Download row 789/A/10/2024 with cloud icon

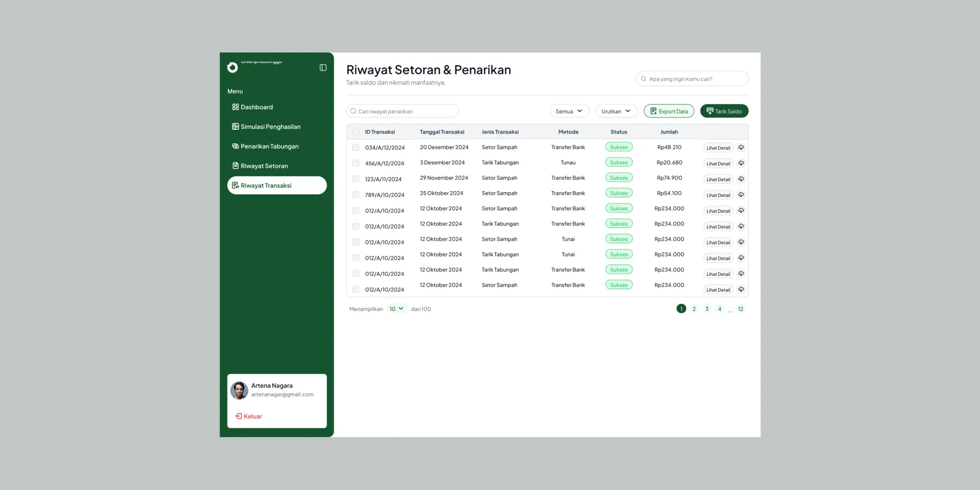741,195
